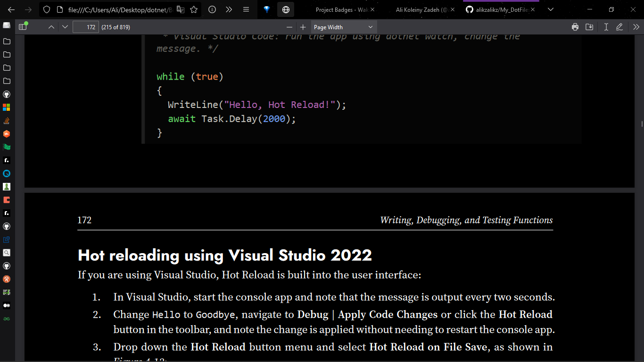Open the Page Width zoom dropdown
Screen dimensions: 644x362
pyautogui.click(x=344, y=27)
